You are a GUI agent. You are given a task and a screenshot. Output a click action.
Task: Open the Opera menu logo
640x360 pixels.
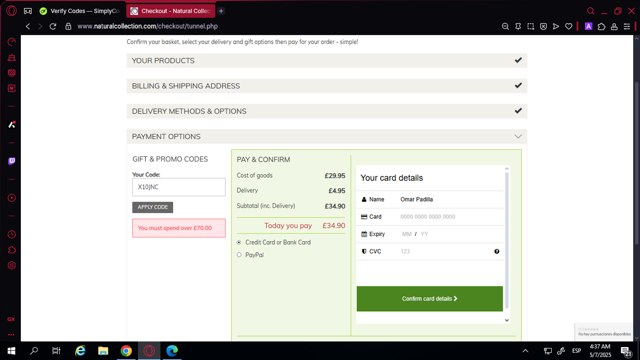click(11, 11)
